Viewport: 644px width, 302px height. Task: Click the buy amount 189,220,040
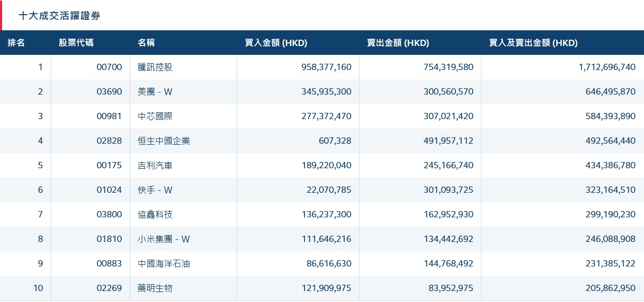[326, 165]
